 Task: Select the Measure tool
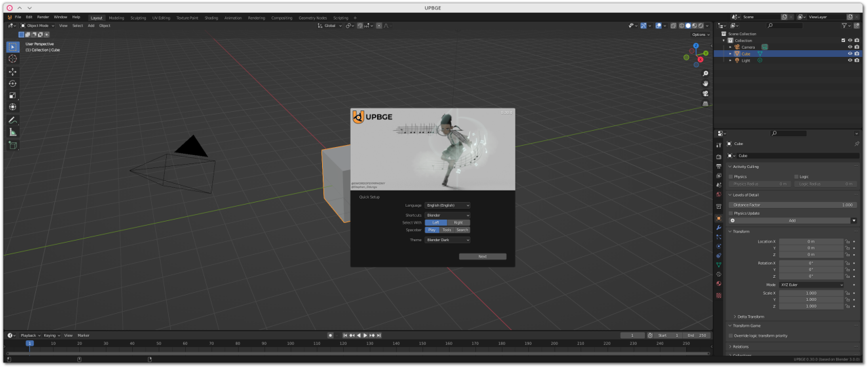click(12, 132)
